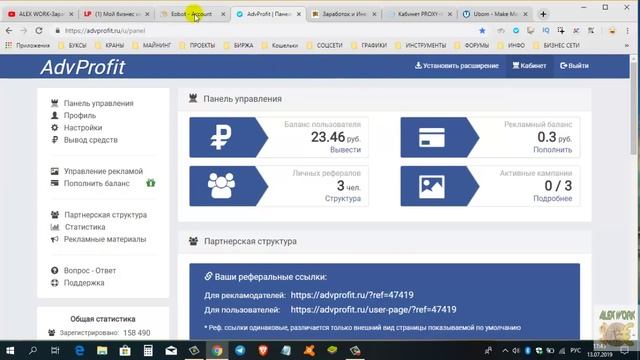Viewport: 640px width, 360px height.
Task: Open Calculator from taskbar
Action: [148, 351]
